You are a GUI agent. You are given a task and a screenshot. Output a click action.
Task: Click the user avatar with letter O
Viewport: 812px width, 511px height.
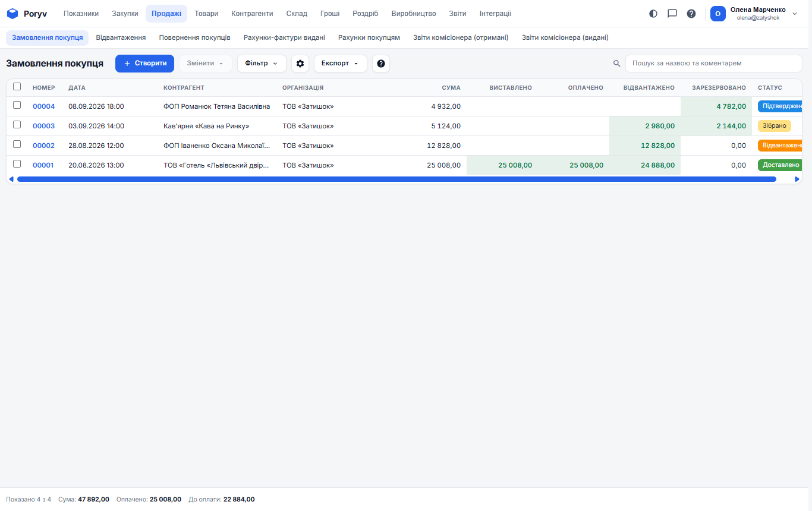pos(717,14)
